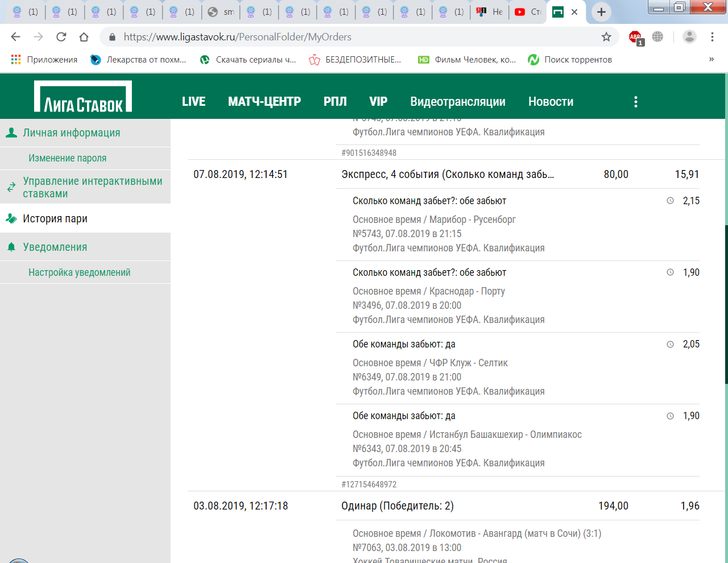This screenshot has width=728, height=563.
Task: Open the Приложения apps shortcut
Action: [x=44, y=60]
